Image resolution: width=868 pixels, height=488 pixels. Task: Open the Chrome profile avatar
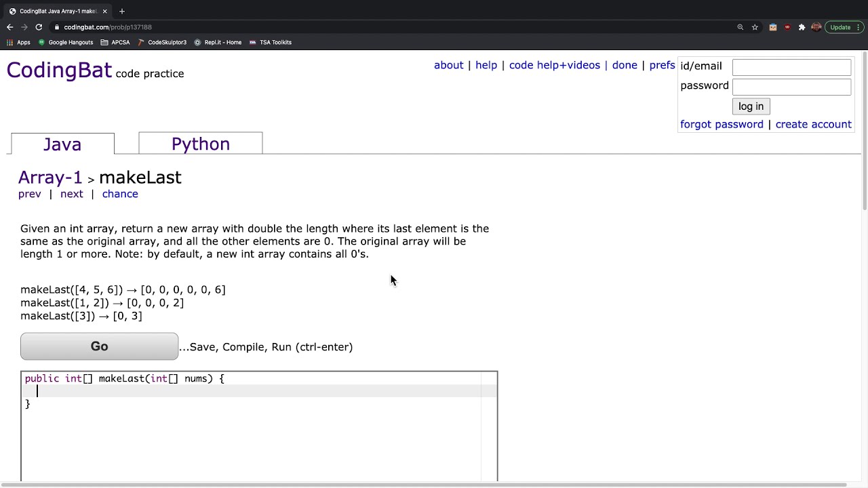click(816, 27)
